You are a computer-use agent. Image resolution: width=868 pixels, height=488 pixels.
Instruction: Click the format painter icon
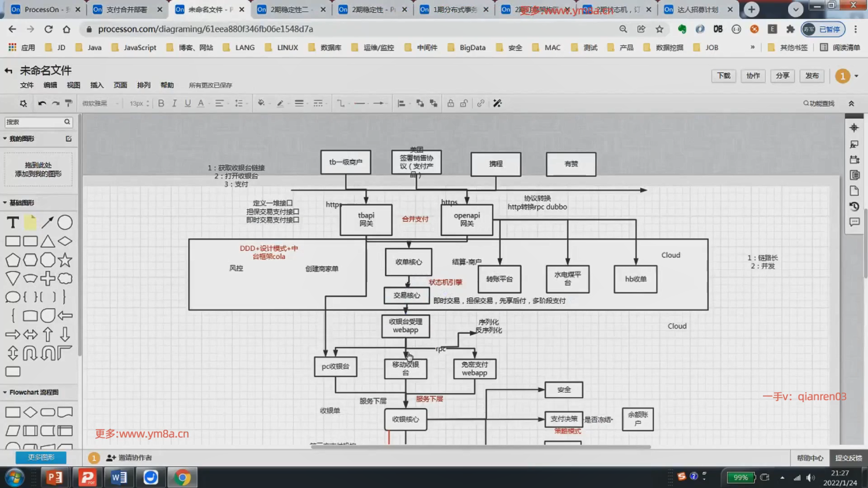click(x=69, y=103)
